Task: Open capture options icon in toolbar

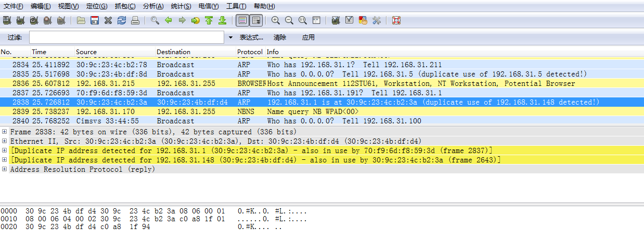Action: point(20,20)
